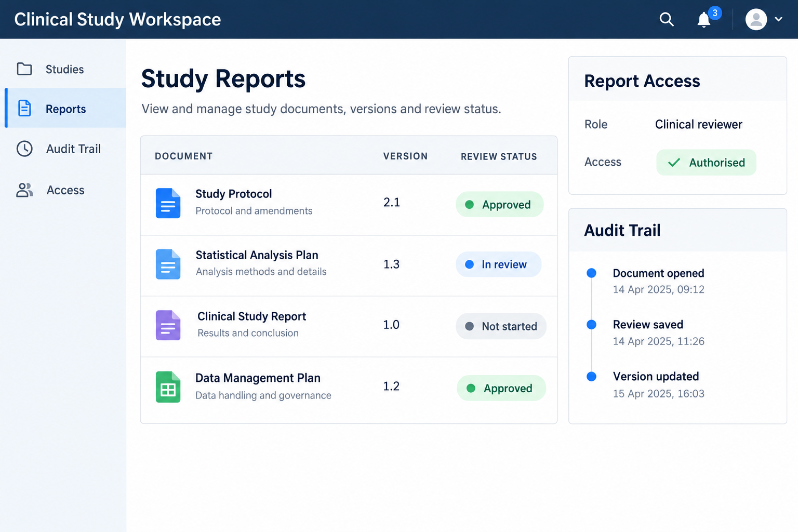Click the Version updated audit entry
798x532 pixels.
coord(658,384)
